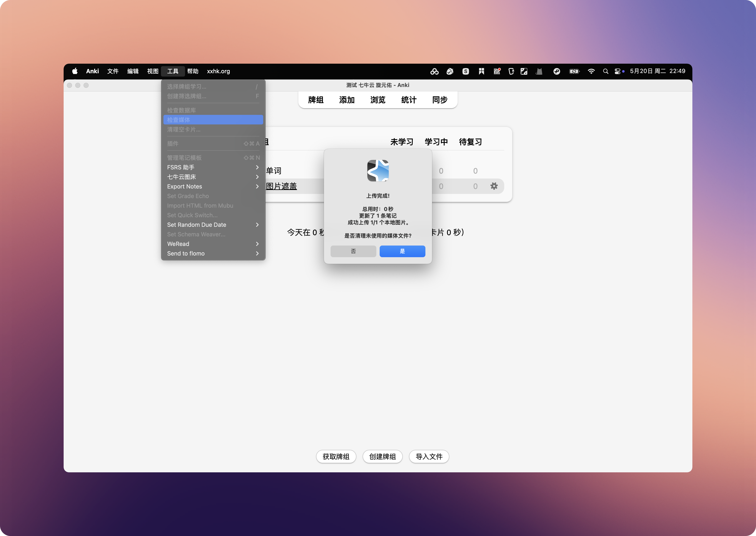The image size is (756, 536).
Task: Click the diagonal split square menu bar icon
Action: [524, 71]
